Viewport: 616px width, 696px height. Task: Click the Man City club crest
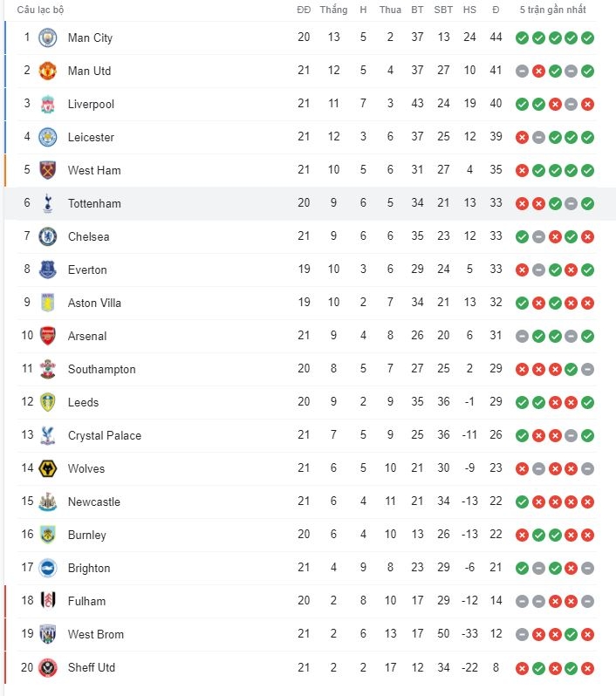coord(47,38)
